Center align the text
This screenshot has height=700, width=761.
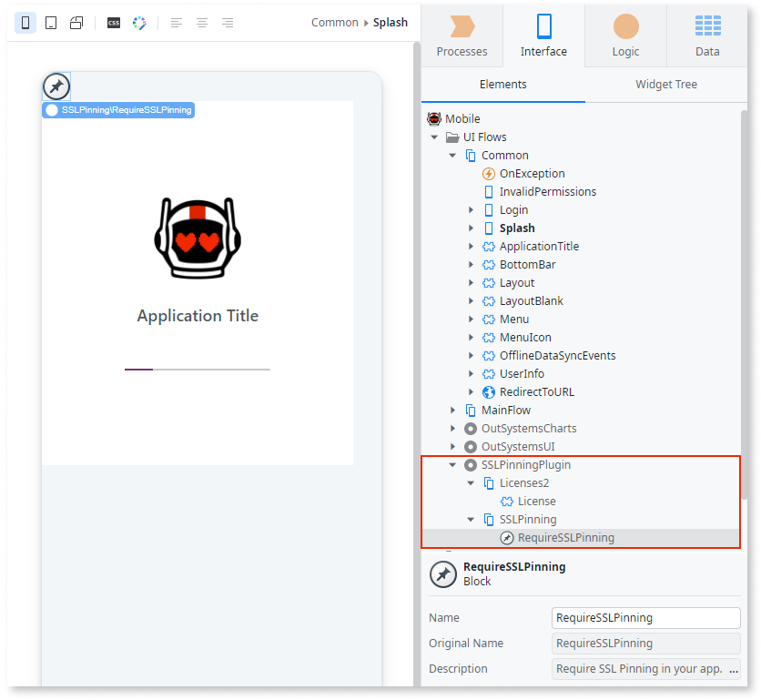coord(201,22)
